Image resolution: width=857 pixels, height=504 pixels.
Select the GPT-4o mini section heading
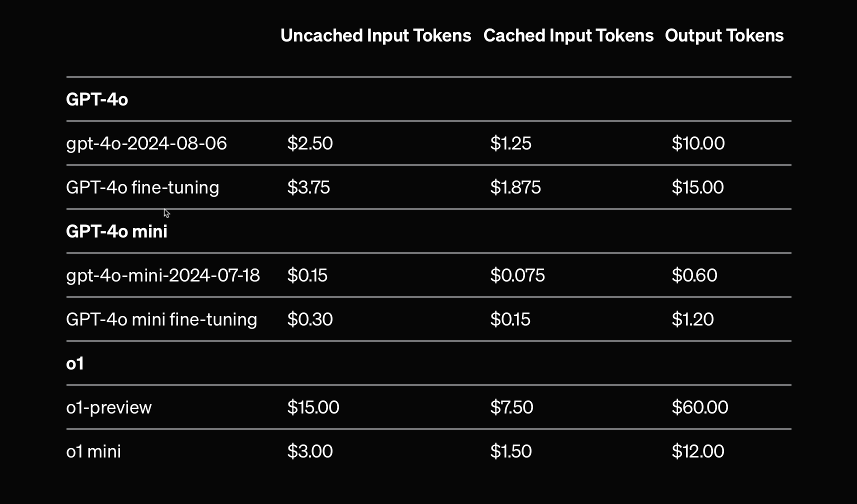[116, 231]
